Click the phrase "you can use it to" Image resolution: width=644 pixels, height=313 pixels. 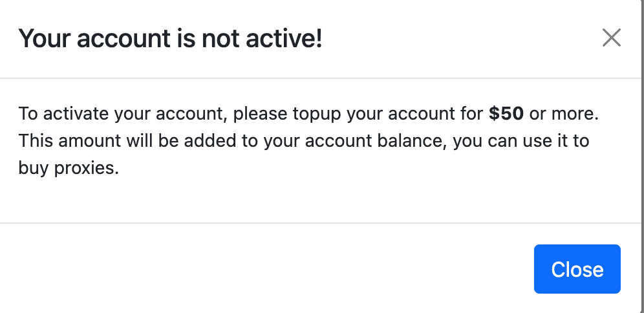pos(522,141)
